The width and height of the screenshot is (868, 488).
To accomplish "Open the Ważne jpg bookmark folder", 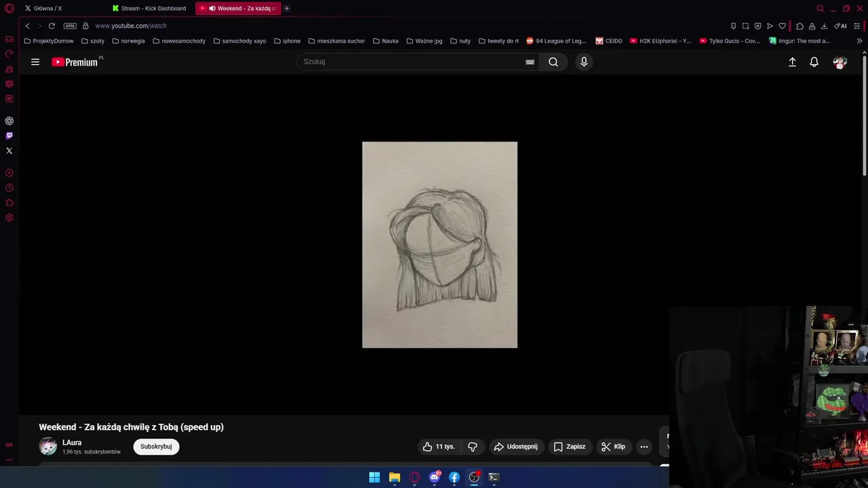I will tap(425, 41).
